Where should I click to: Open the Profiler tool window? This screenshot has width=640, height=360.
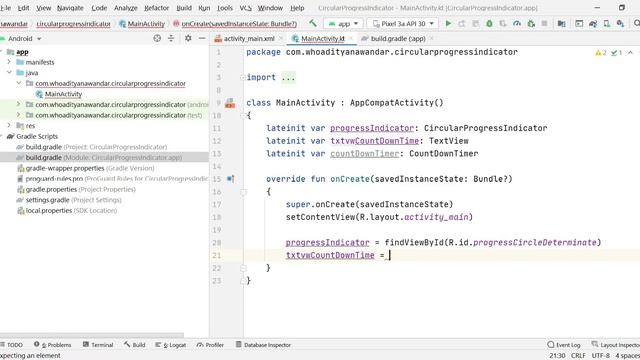pos(210,345)
